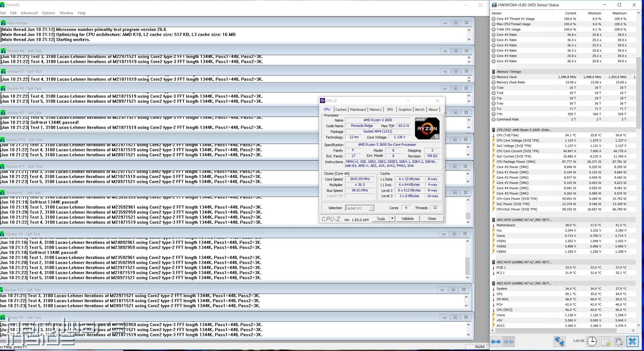Viewport: 644px width, 351px height.
Task: Click the Close button in CPU-Z
Action: [432, 219]
